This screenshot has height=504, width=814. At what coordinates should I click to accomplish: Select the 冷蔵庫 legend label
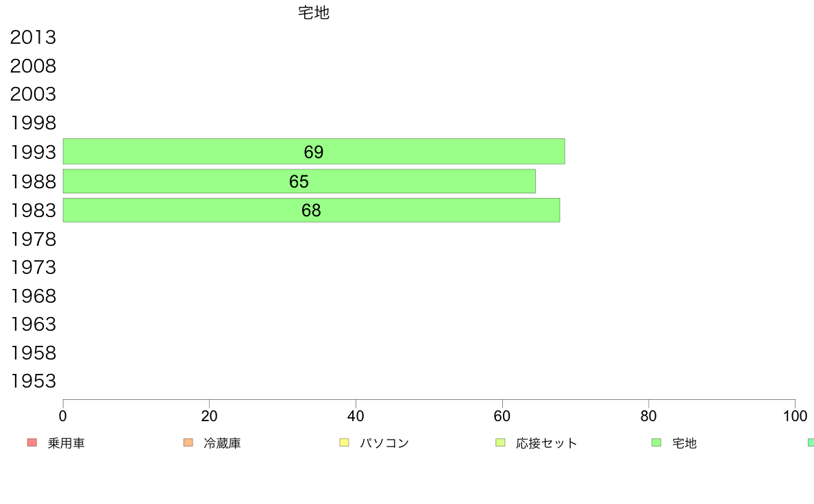(222, 443)
